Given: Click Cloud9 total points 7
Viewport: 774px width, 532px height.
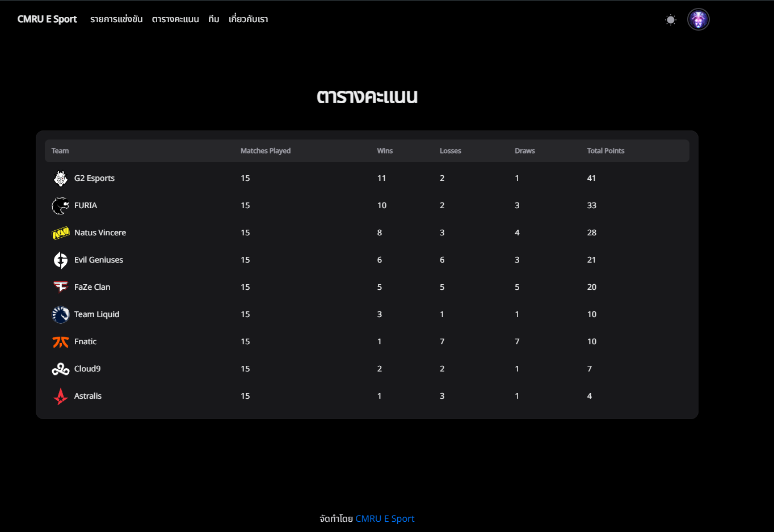Looking at the screenshot, I should [590, 369].
